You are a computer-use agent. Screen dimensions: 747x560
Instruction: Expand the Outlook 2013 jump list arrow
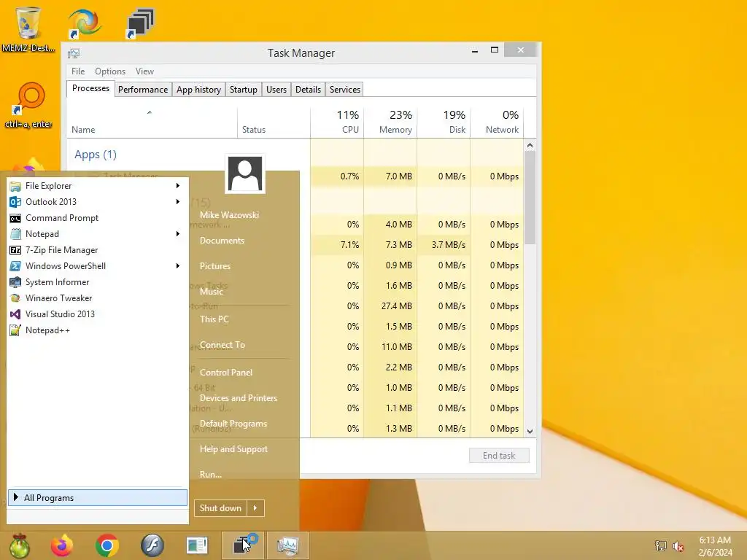178,202
